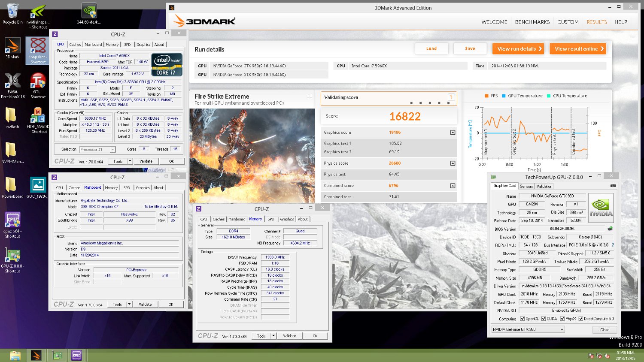The image size is (644, 362).
Task: Open the HELP tab in 3DMark
Action: pyautogui.click(x=621, y=22)
